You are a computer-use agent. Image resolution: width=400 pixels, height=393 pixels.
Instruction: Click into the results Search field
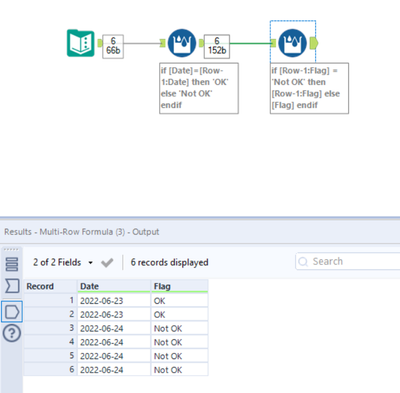348,261
